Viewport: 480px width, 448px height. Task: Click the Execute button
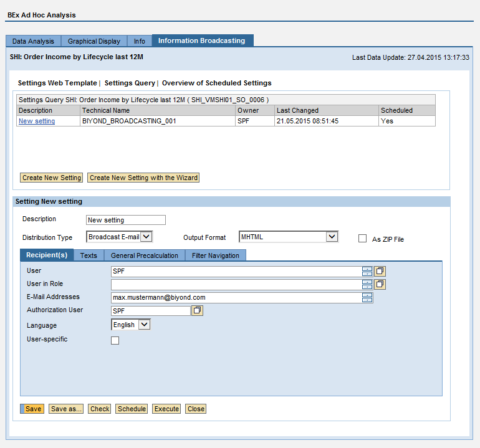[x=166, y=409]
